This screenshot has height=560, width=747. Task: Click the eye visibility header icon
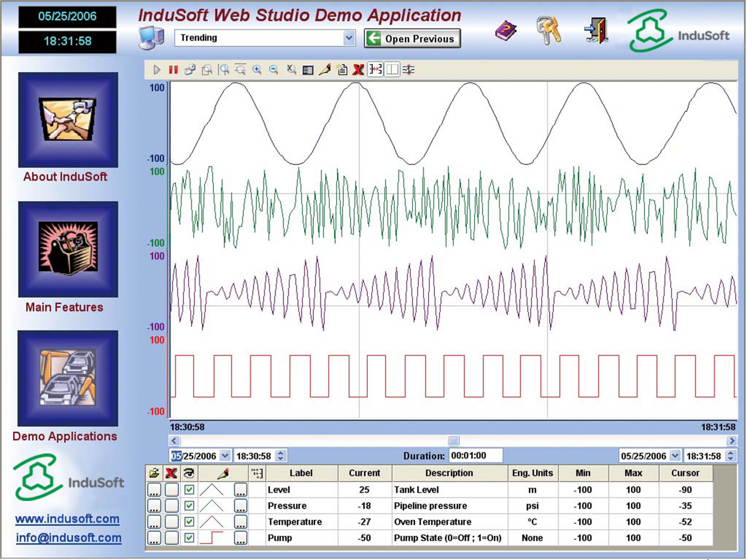click(189, 473)
